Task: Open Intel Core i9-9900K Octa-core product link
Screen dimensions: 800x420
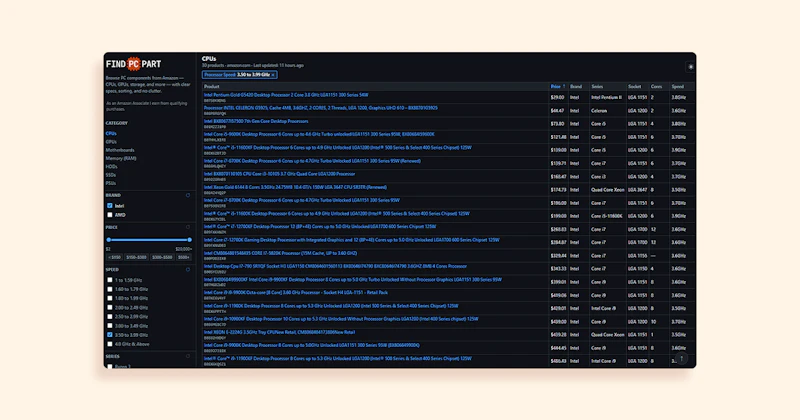Action: 295,293
